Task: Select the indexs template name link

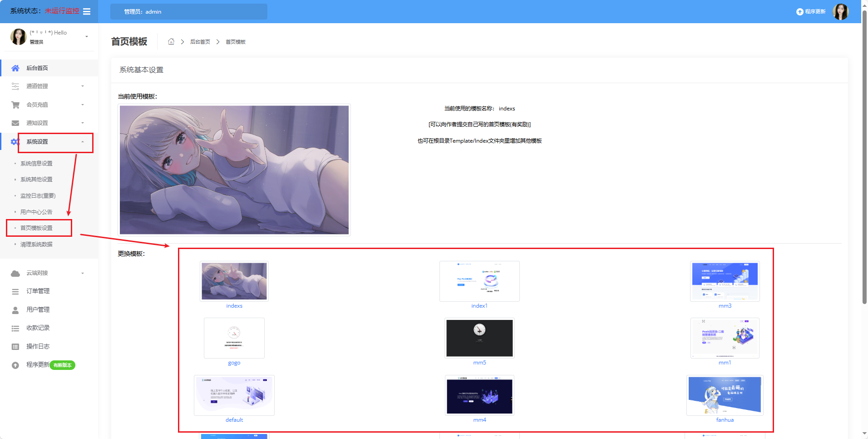Action: click(234, 306)
